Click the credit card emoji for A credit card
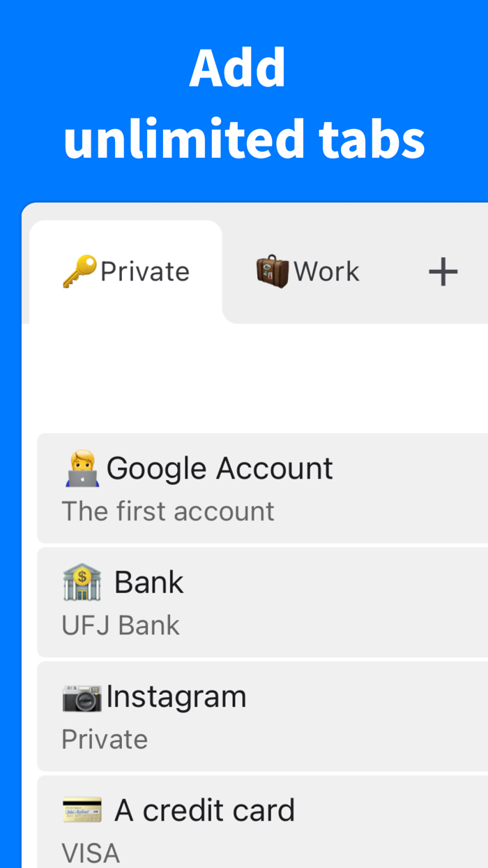The width and height of the screenshot is (488, 868). [82, 809]
